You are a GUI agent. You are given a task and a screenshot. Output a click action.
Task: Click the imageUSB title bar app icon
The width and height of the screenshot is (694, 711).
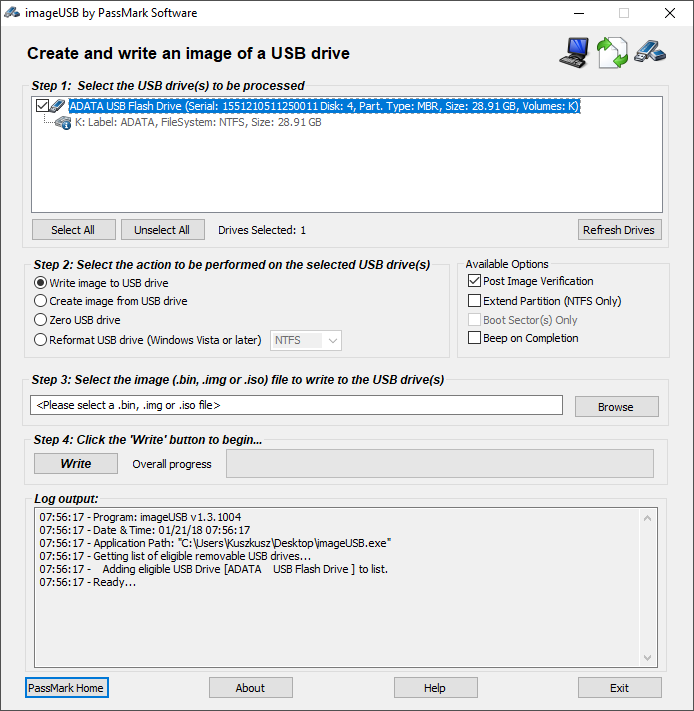[x=12, y=13]
